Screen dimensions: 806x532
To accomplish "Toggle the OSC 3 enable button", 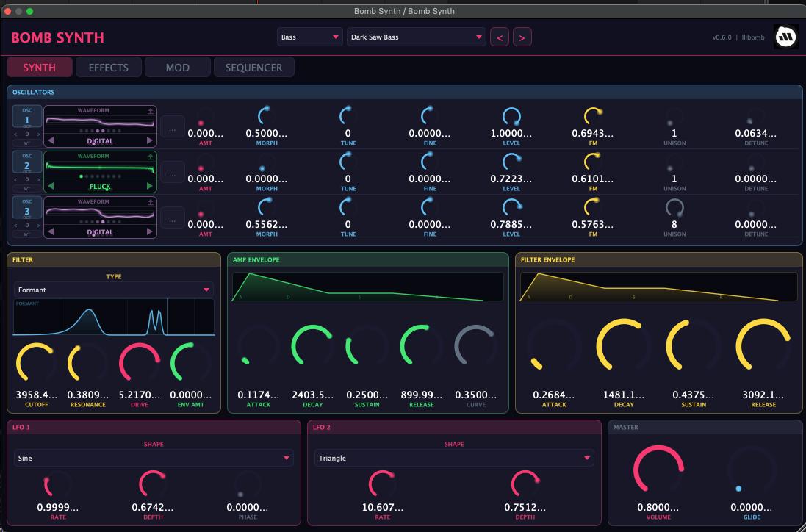I will tap(26, 209).
